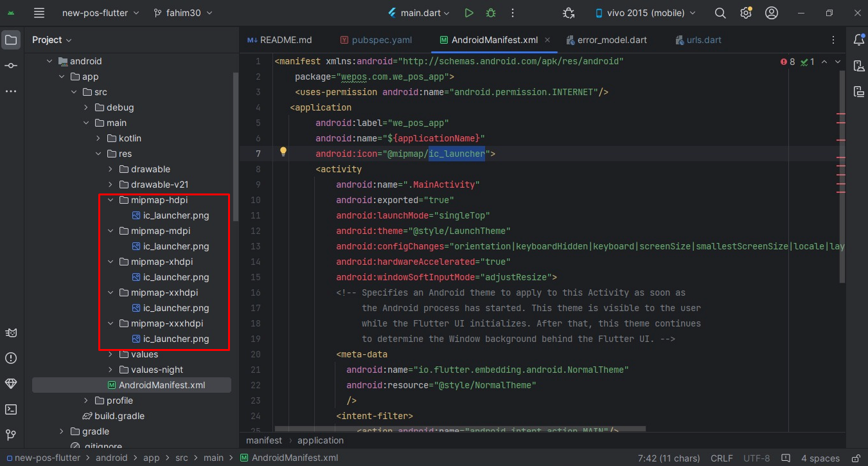
Task: Open the Commit tool window
Action: (11, 66)
